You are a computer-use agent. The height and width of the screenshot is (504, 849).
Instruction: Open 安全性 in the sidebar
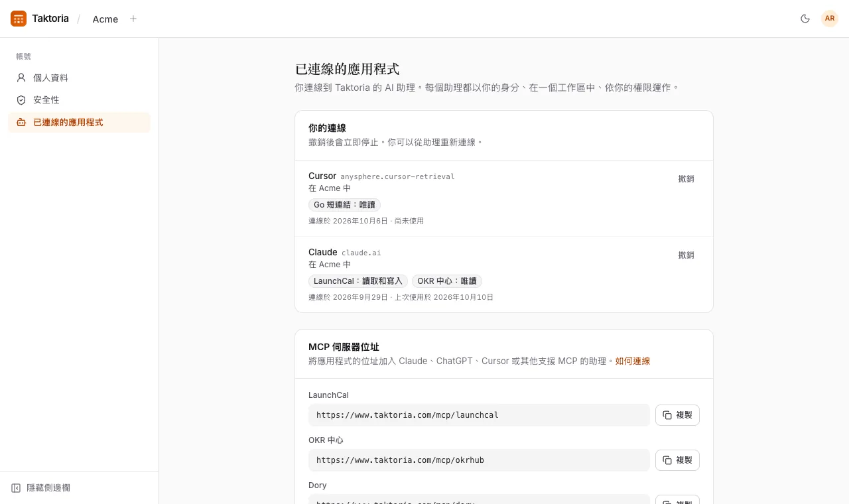[79, 99]
